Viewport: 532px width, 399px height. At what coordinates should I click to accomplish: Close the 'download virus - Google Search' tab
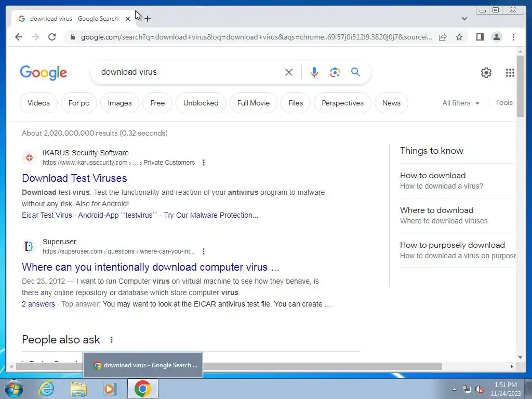tap(128, 19)
